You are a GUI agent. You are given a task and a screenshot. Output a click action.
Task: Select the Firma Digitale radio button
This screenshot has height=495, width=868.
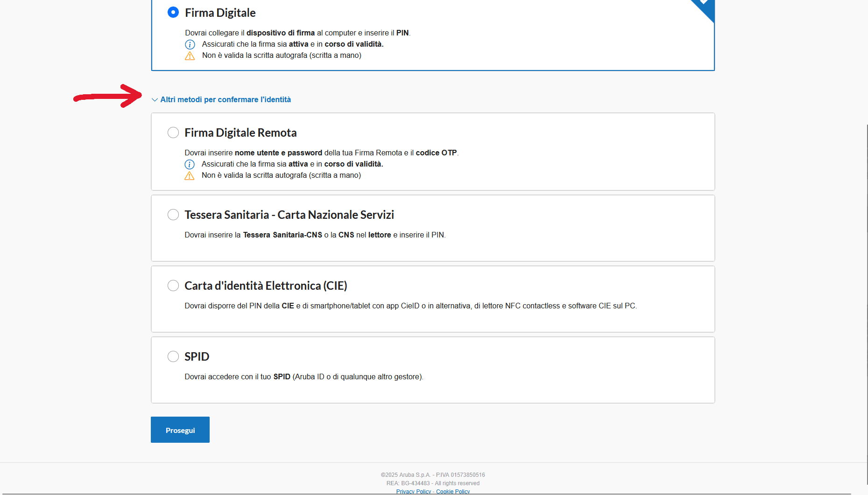pyautogui.click(x=173, y=13)
